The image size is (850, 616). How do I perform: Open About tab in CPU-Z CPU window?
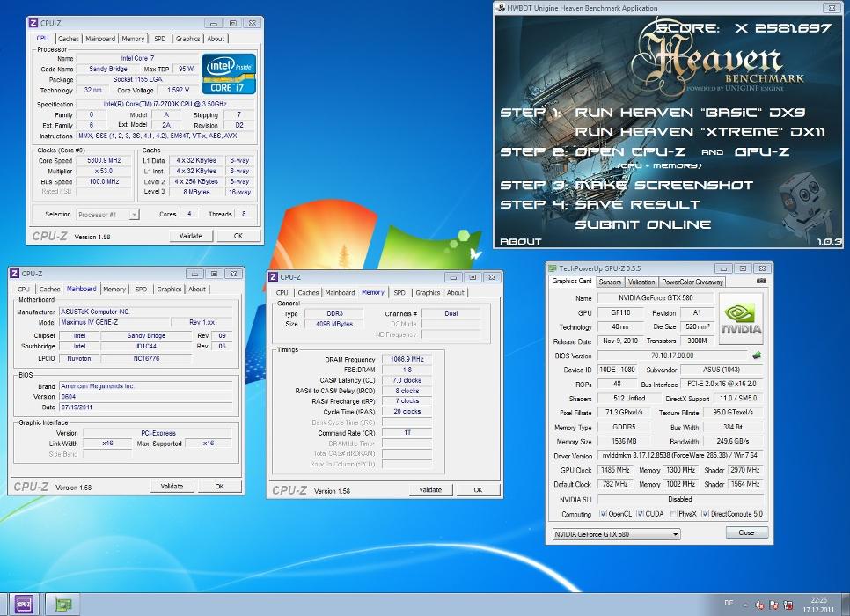tap(216, 39)
